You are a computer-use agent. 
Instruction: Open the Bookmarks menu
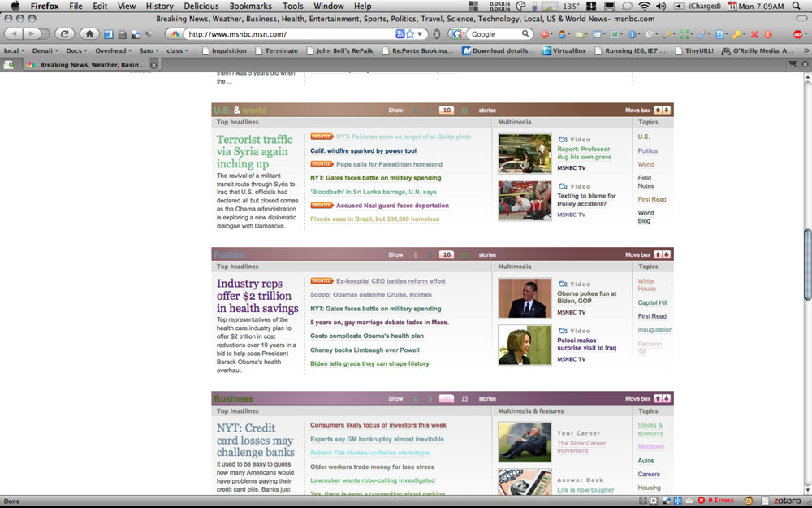(x=251, y=6)
